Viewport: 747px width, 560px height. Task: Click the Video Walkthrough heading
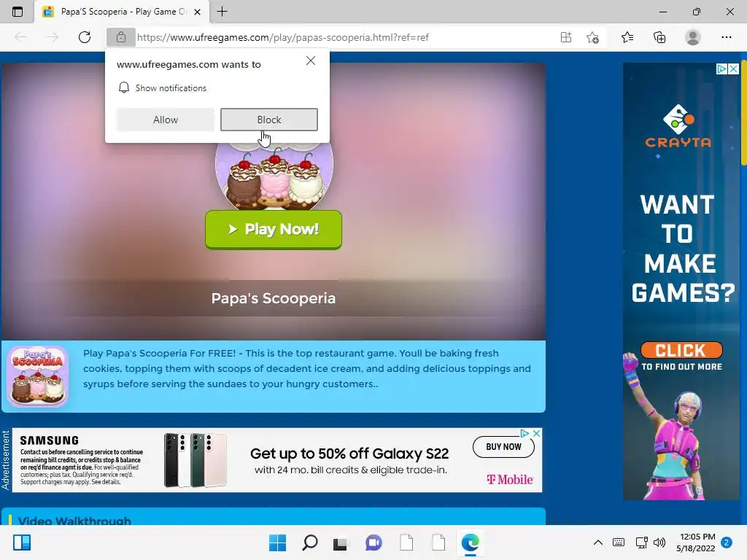[74, 521]
